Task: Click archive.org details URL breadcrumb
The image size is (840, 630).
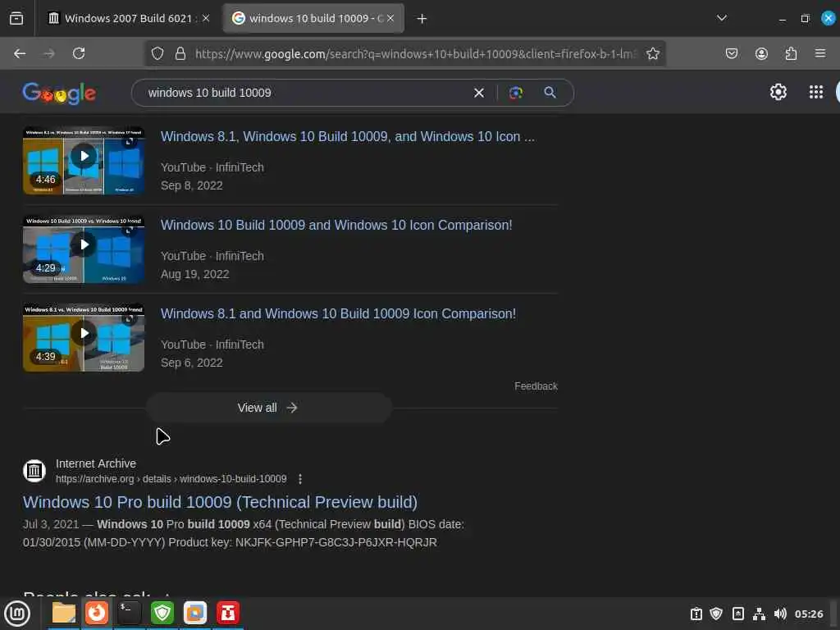Action: click(x=171, y=479)
